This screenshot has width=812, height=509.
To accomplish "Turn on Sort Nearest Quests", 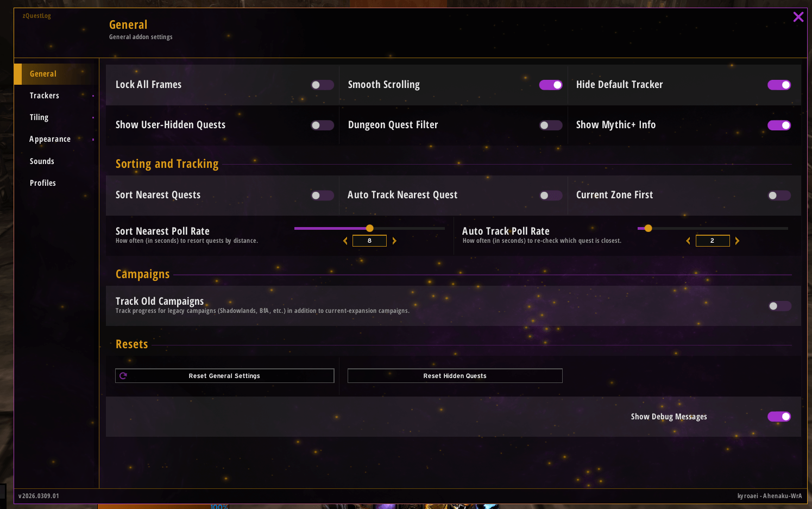I will pos(322,195).
